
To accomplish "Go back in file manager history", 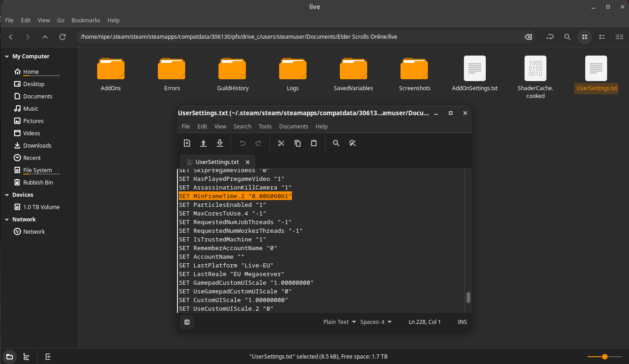I will (x=11, y=37).
